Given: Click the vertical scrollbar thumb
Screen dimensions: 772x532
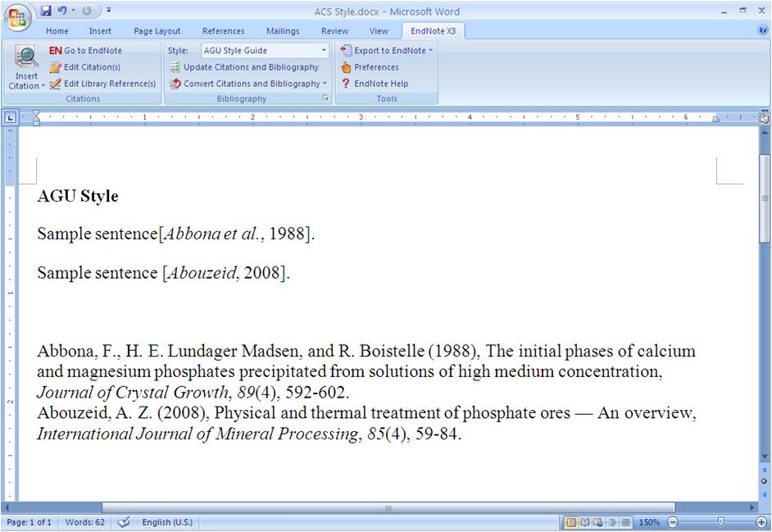Looking at the screenshot, I should tap(765, 198).
